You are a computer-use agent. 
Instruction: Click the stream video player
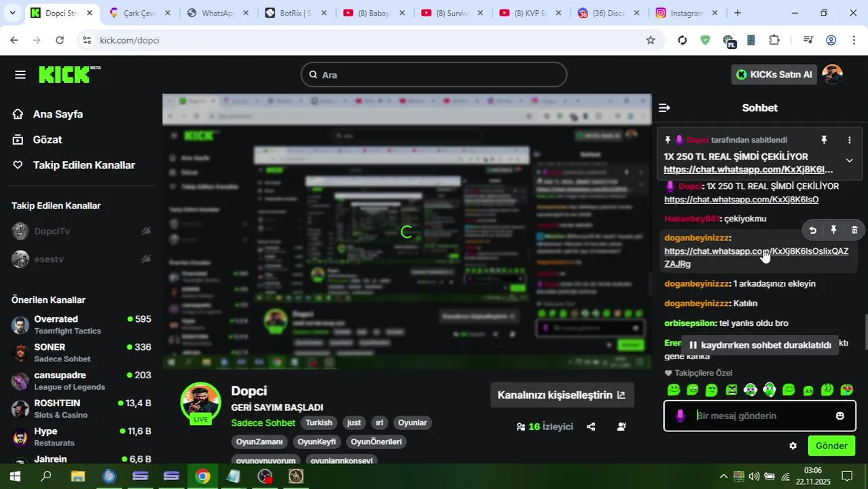pos(406,232)
